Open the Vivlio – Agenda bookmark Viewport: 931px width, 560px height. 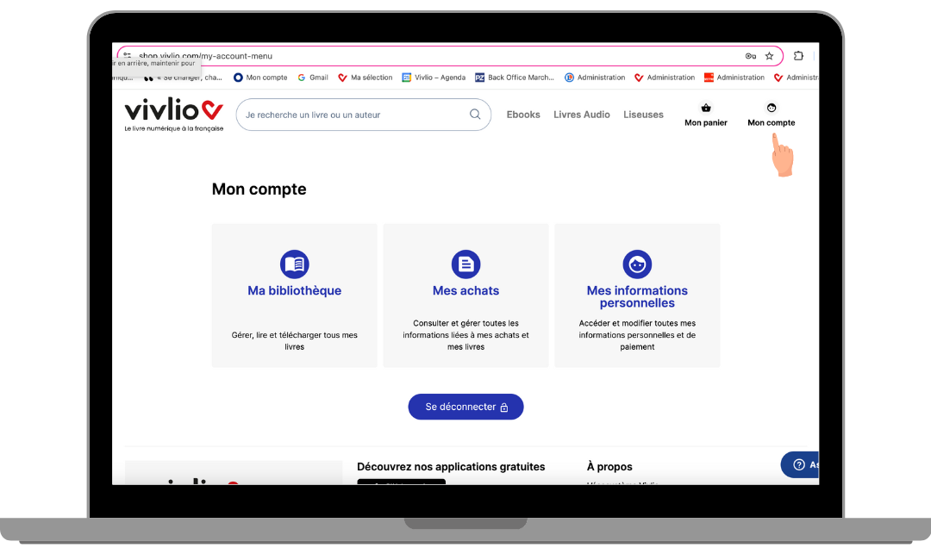[x=434, y=78]
